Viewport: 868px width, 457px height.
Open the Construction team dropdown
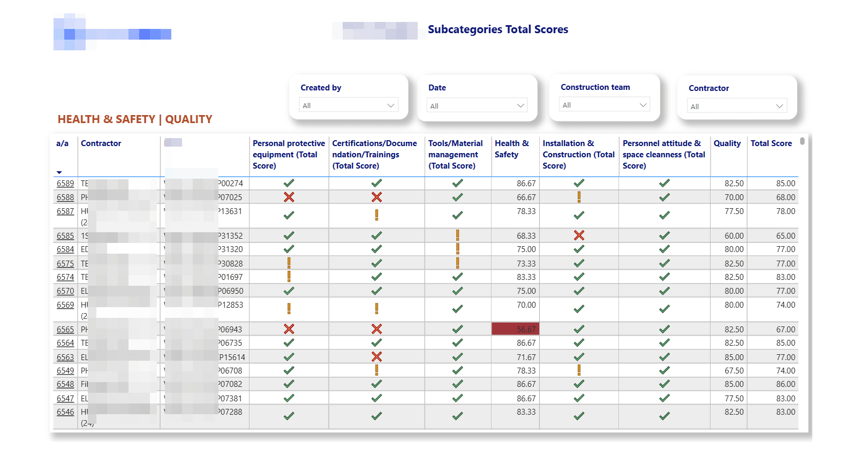(x=604, y=105)
